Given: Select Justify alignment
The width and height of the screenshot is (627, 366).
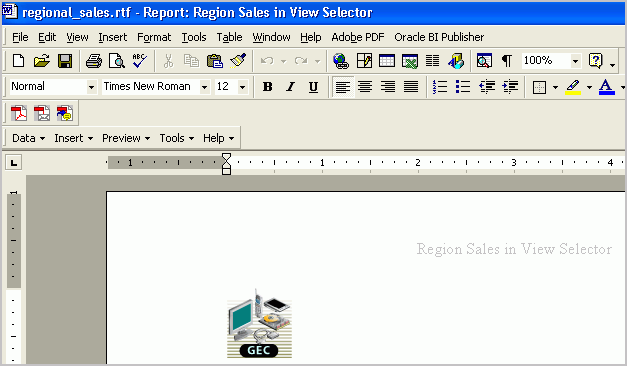Looking at the screenshot, I should point(411,86).
